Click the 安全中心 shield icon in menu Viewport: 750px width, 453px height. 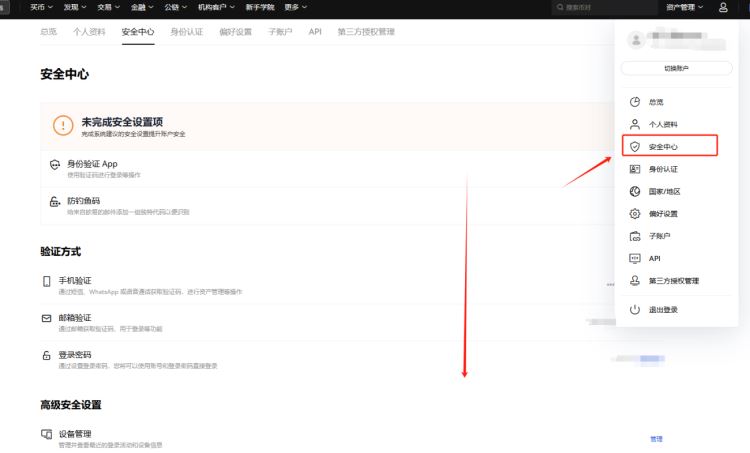[634, 146]
